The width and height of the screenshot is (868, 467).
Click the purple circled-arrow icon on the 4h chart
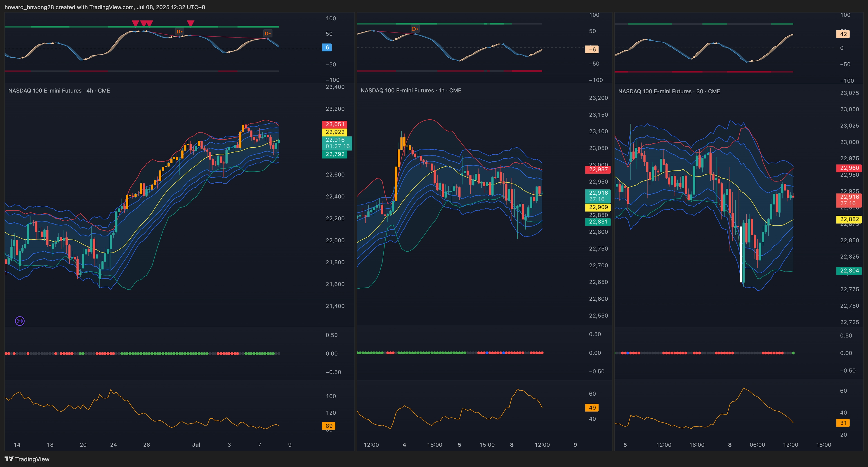tap(20, 321)
